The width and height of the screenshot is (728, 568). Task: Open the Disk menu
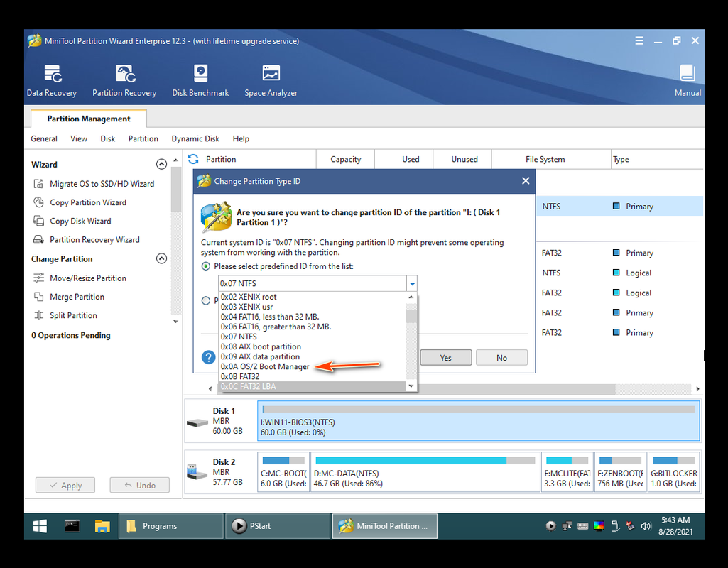click(108, 138)
